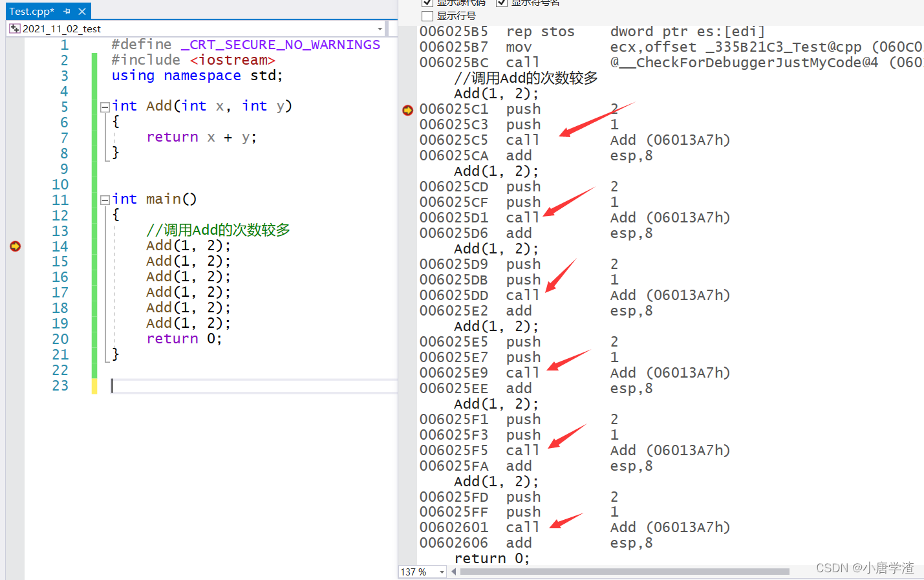This screenshot has width=924, height=580.
Task: Click the scroll-left arrow in disassembly
Action: coord(453,572)
